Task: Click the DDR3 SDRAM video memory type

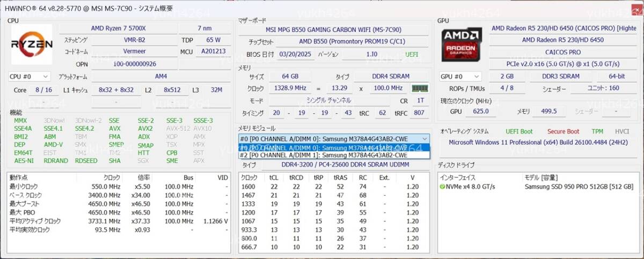Action: (562, 77)
